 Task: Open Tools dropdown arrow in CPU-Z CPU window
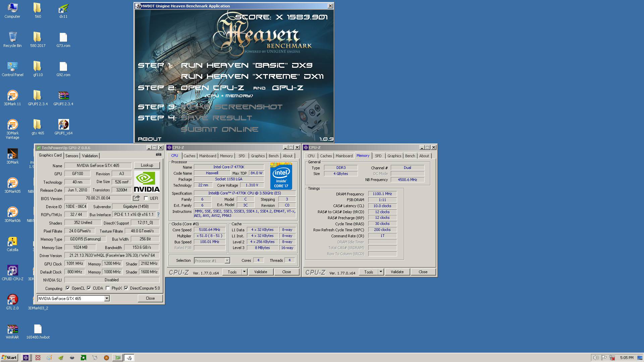coord(244,272)
